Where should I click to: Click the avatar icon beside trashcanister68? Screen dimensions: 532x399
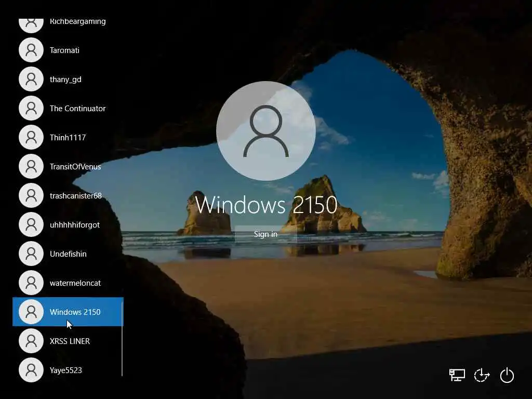click(31, 195)
